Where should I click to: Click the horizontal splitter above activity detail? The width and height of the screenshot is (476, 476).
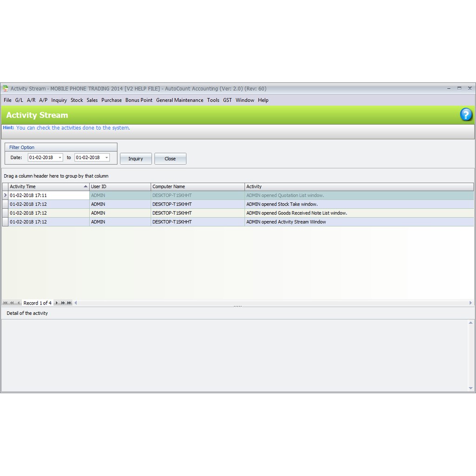238,306
